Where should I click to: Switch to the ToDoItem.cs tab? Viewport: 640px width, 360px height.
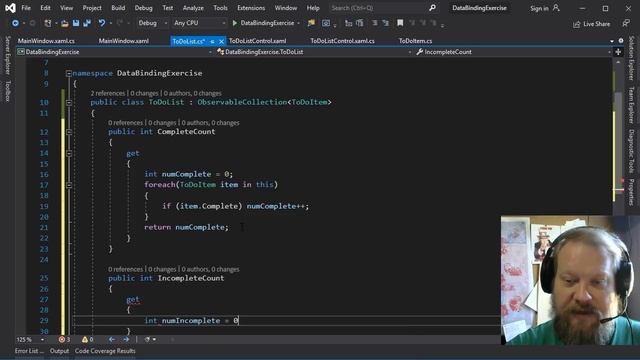pos(415,41)
